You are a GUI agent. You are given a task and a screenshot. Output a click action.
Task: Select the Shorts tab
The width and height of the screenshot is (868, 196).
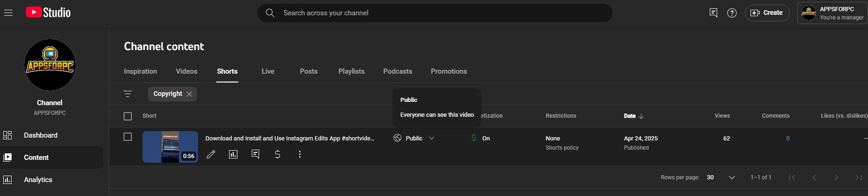[x=227, y=71]
